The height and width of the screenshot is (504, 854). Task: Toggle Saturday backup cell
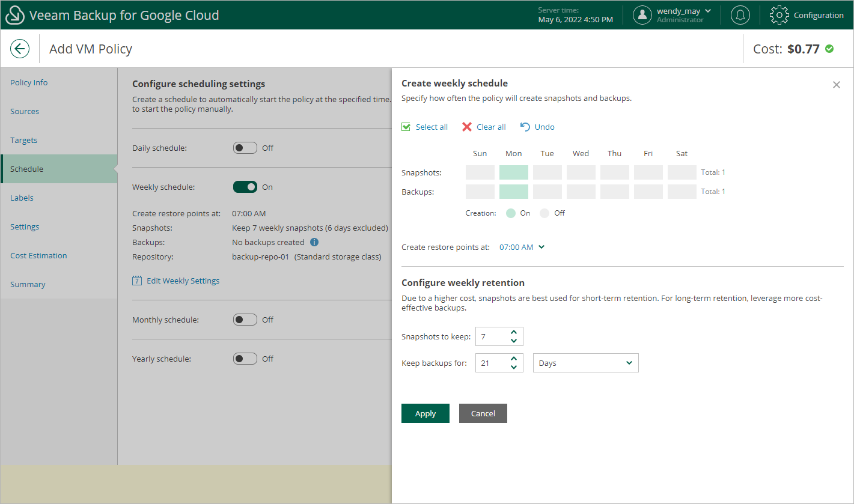tap(682, 192)
